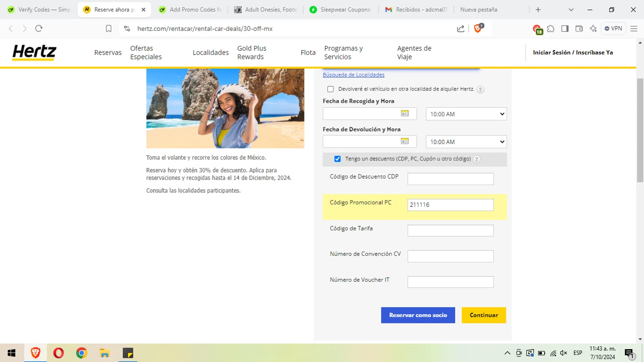Viewport: 644px width, 362px height.
Task: Click the Hertz logo
Action: 34,52
